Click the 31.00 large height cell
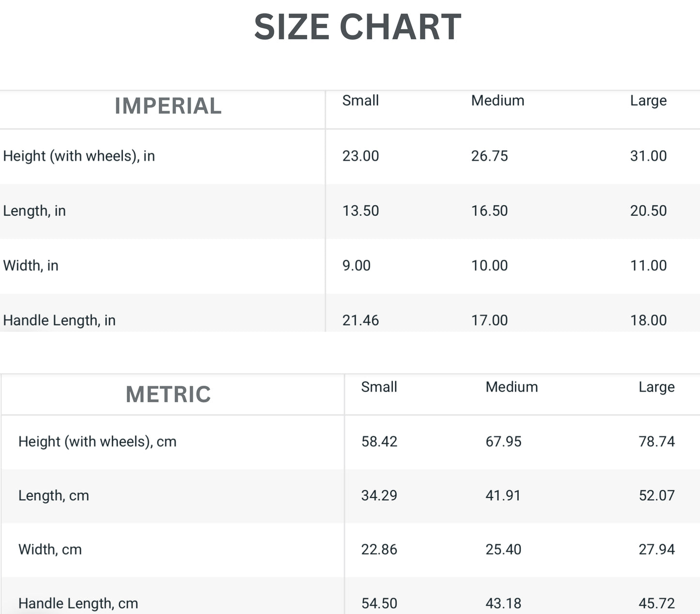The width and height of the screenshot is (700, 614). [648, 156]
